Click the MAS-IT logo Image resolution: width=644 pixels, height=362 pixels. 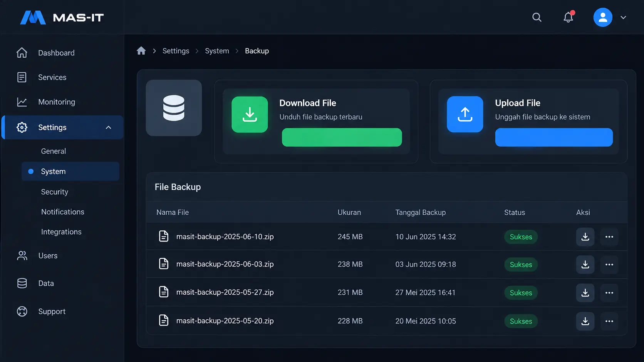[62, 17]
